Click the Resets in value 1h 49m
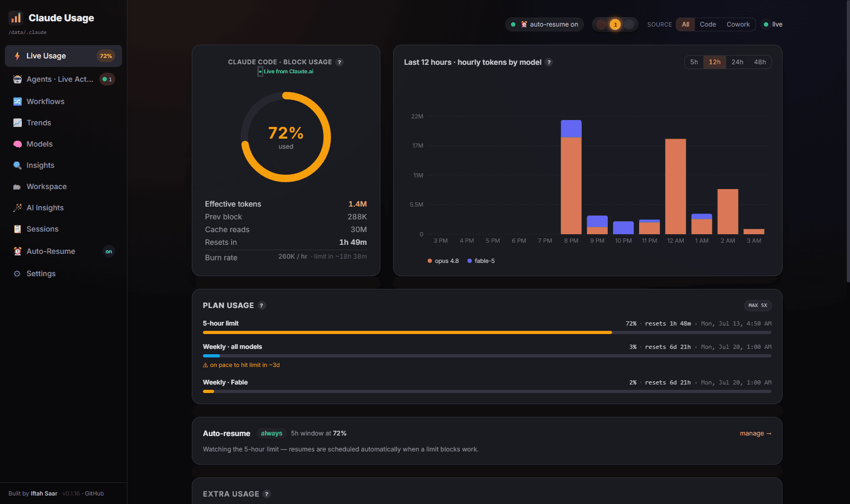Viewport: 850px width, 504px height. tap(353, 242)
